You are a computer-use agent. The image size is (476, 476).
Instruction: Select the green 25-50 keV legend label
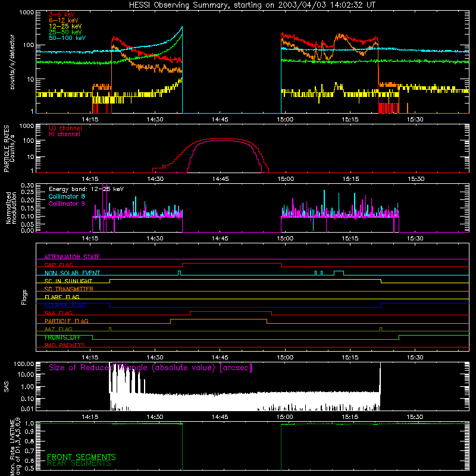(x=65, y=32)
